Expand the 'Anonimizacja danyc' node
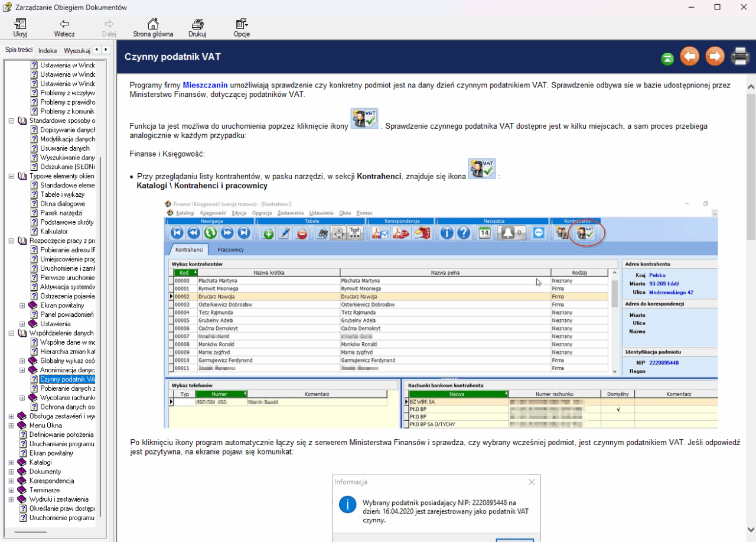 [x=22, y=370]
